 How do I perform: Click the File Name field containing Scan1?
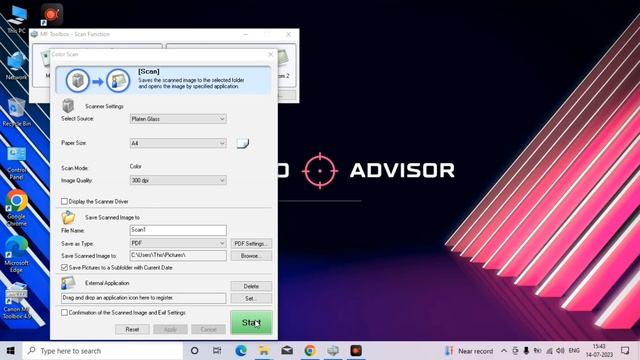(178, 230)
